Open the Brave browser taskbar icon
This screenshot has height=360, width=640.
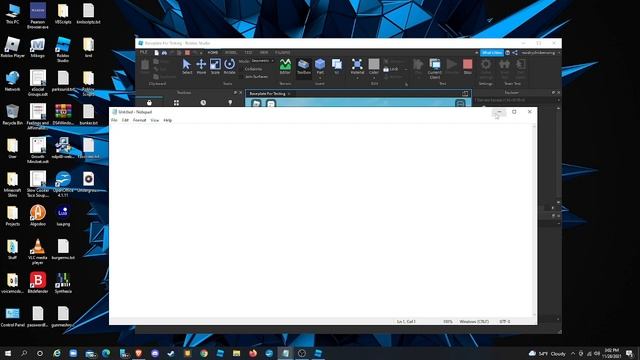pos(138,353)
